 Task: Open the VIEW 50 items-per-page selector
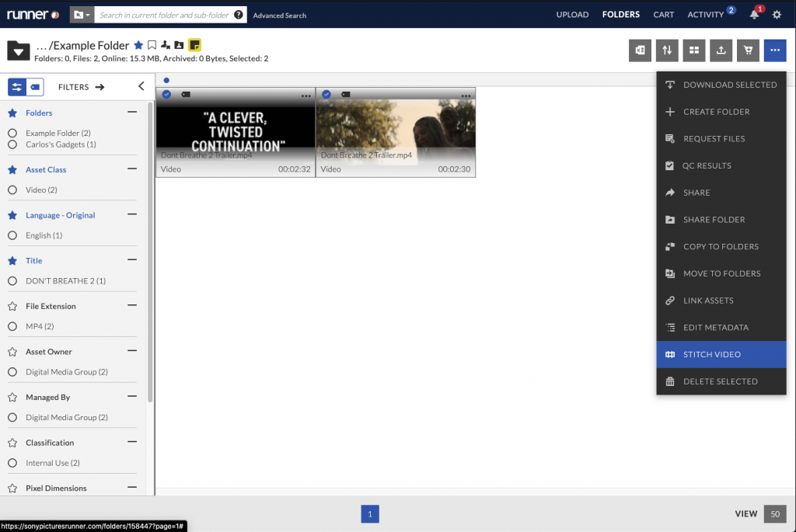[x=775, y=513]
